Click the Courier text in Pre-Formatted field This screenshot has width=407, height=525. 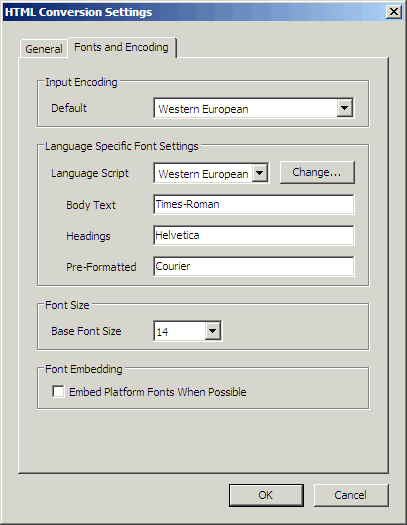[173, 266]
